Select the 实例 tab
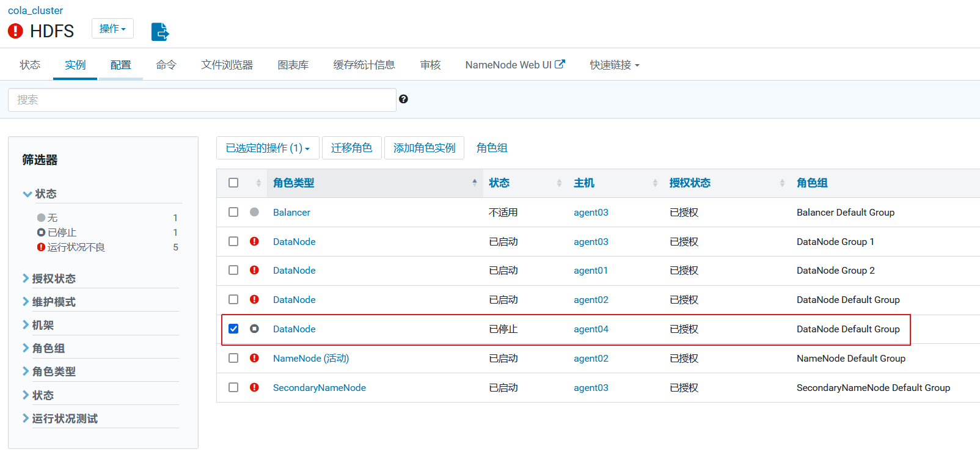This screenshot has height=460, width=980. coord(75,65)
